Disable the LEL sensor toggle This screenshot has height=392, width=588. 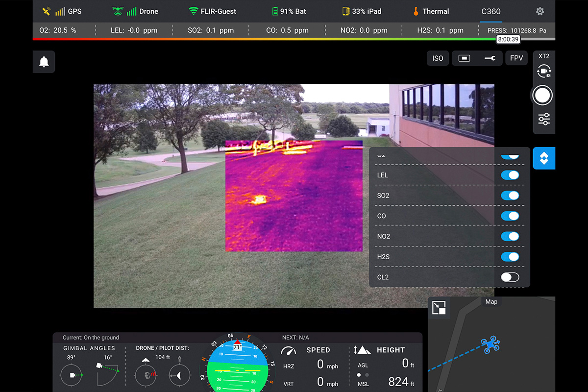510,175
